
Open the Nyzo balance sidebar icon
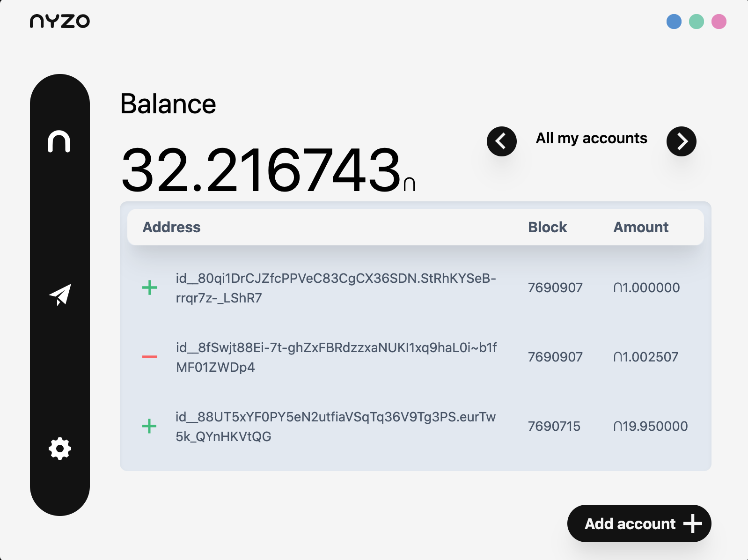coord(59,141)
